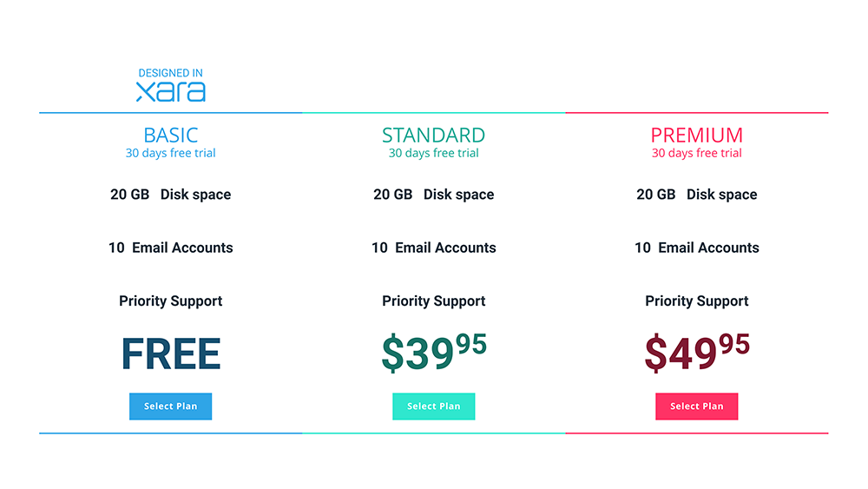Click Premium's 20 GB Disk space

click(697, 195)
